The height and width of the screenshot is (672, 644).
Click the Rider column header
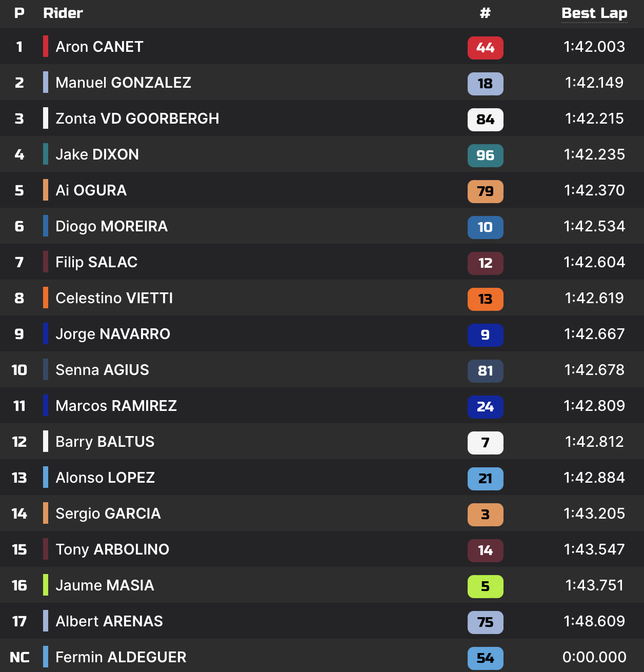click(63, 13)
